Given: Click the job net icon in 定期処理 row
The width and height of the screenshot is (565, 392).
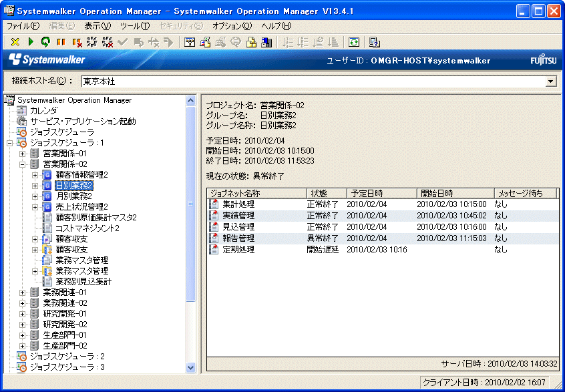Looking at the screenshot, I should [x=214, y=249].
